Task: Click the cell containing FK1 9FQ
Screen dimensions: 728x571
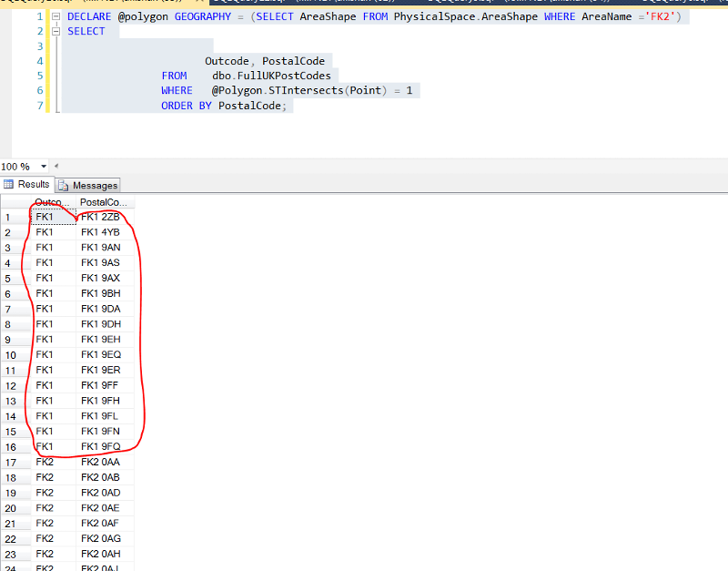Action: click(100, 446)
